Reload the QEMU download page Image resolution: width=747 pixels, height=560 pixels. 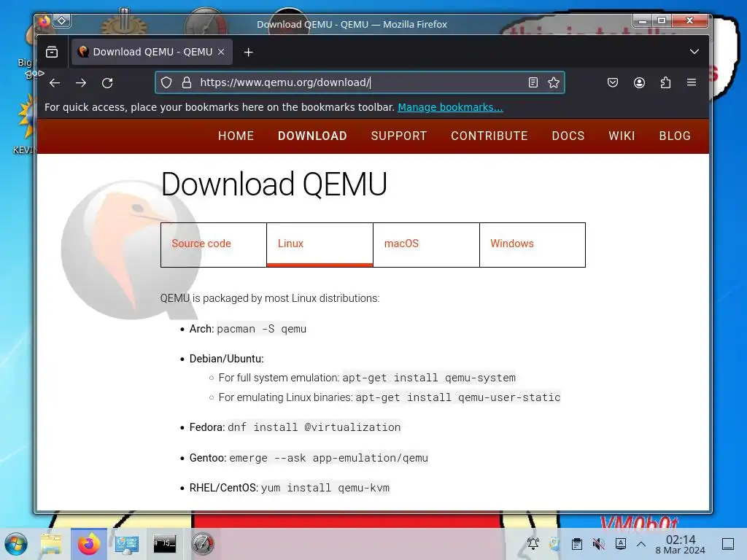[107, 83]
